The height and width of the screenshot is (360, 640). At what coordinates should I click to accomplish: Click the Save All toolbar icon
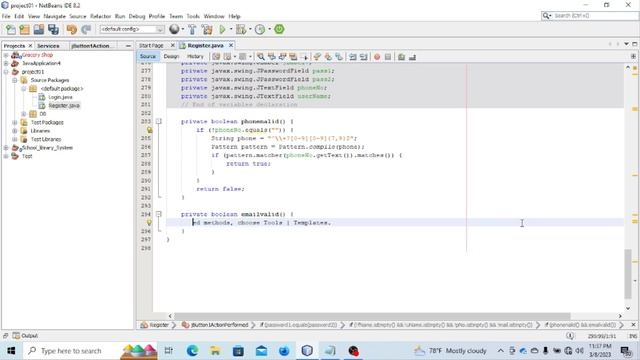[53, 29]
